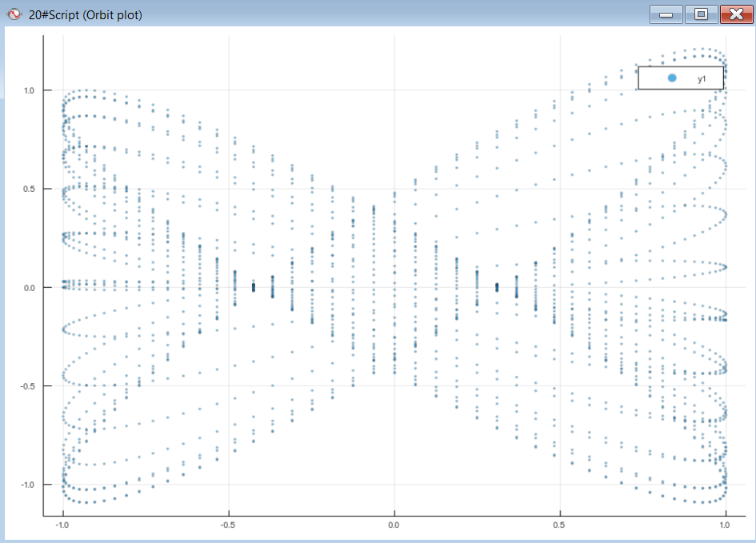Screen dimensions: 756x543
Task: Click grid intersection at x -0.5, y -0.5
Action: coord(229,386)
